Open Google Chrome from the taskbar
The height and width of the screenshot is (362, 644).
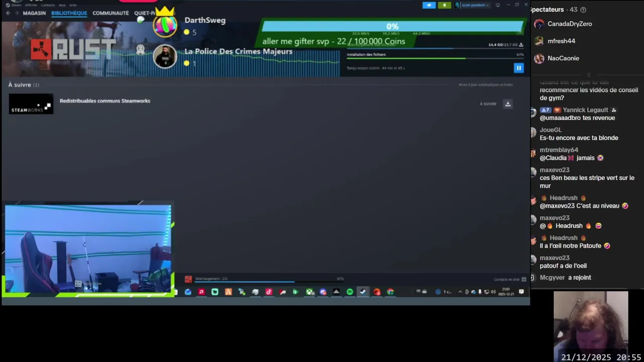pyautogui.click(x=390, y=292)
